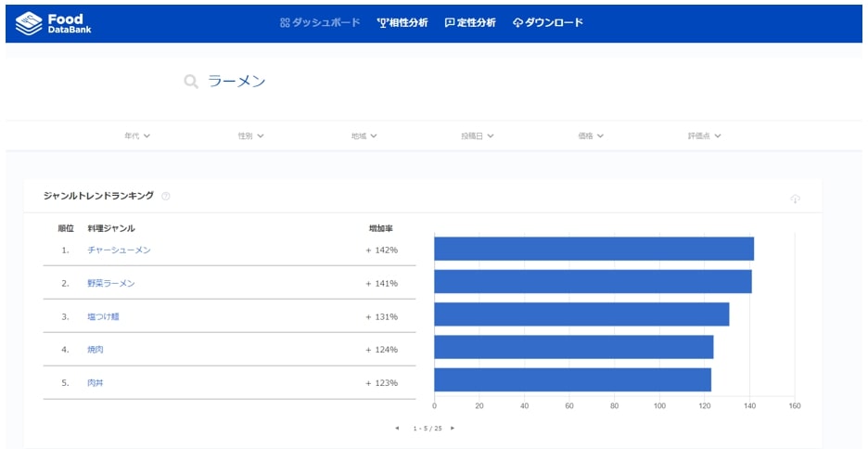
Task: Open the 定性分析 tab
Action: (470, 23)
